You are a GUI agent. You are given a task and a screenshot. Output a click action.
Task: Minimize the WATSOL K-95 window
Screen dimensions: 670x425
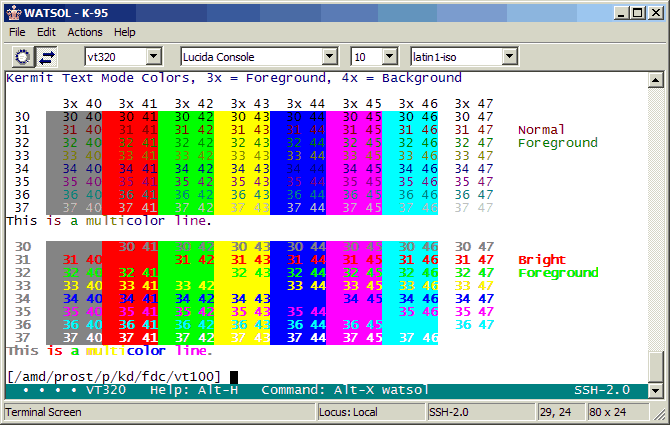[x=621, y=12]
